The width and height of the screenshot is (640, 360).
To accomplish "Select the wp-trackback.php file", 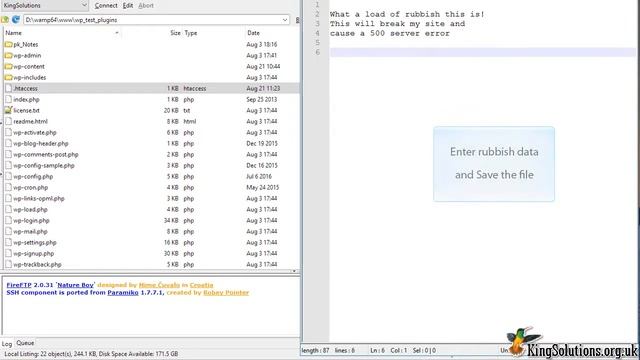I will pos(37,265).
